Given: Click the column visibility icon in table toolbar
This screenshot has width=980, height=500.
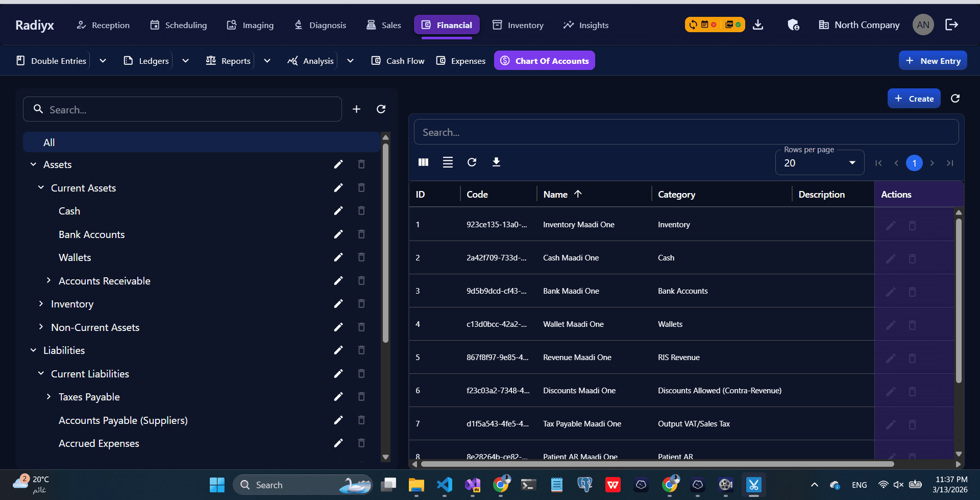Looking at the screenshot, I should point(423,162).
